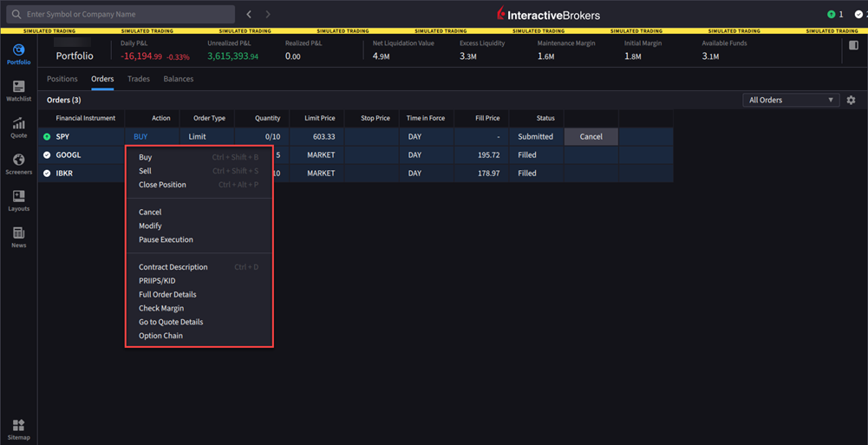Click the GOOGL filled checkmark icon
Viewport: 868px width, 445px height.
47,155
